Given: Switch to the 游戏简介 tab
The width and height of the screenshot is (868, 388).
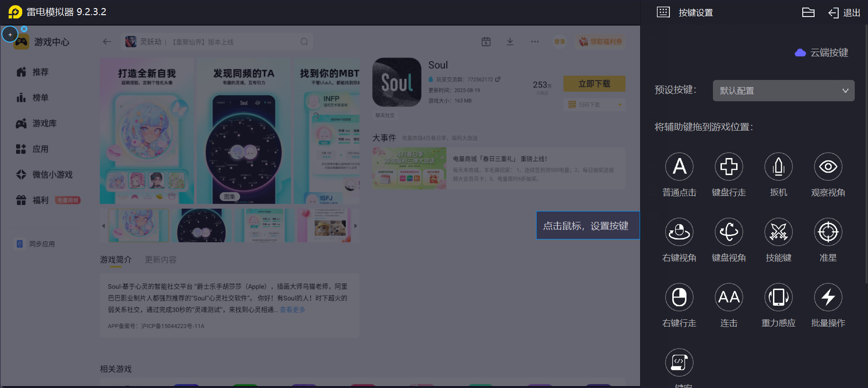Looking at the screenshot, I should [116, 260].
